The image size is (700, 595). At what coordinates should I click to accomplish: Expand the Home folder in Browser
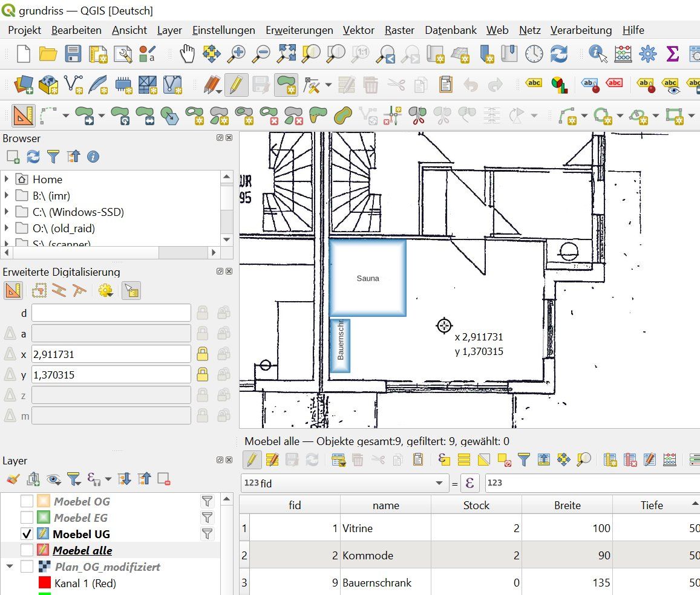tap(7, 180)
